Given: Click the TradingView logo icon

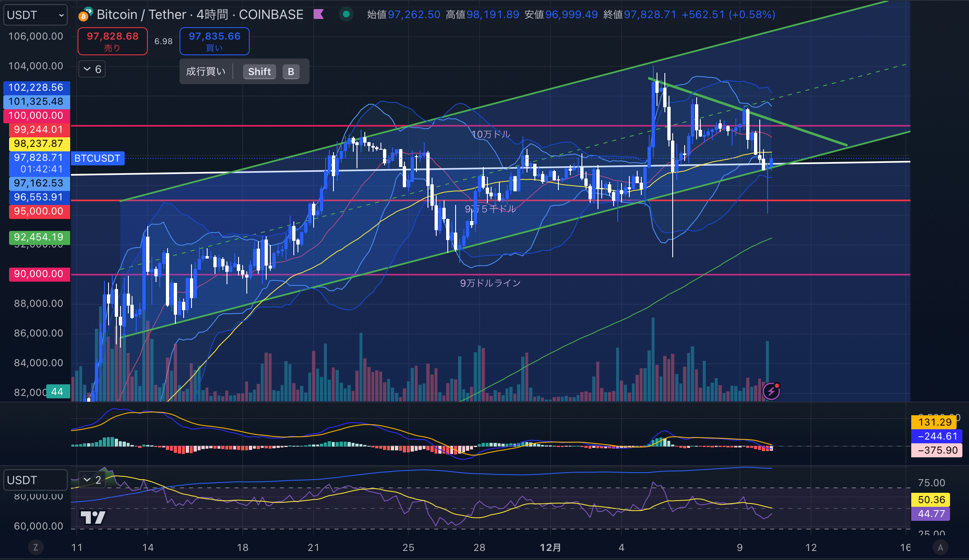Looking at the screenshot, I should (93, 517).
